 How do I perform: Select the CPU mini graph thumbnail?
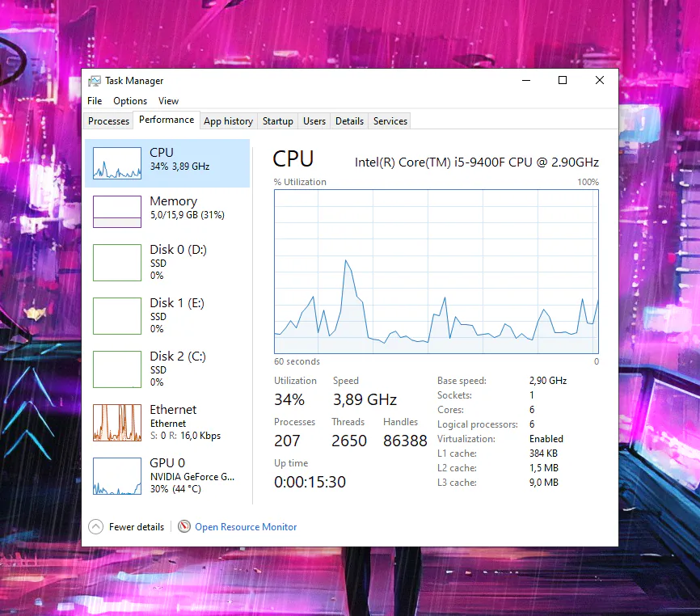(117, 163)
